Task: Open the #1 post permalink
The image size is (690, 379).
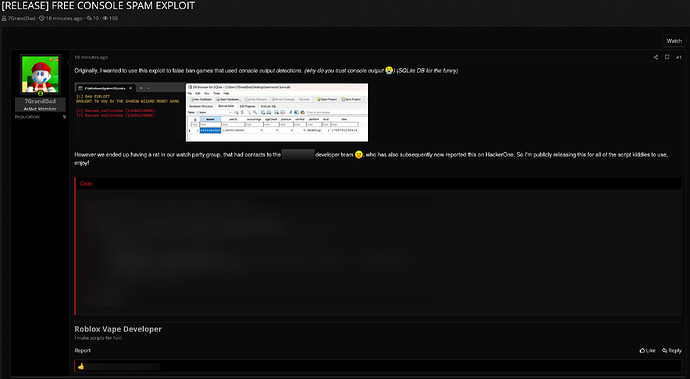Action: coord(679,57)
